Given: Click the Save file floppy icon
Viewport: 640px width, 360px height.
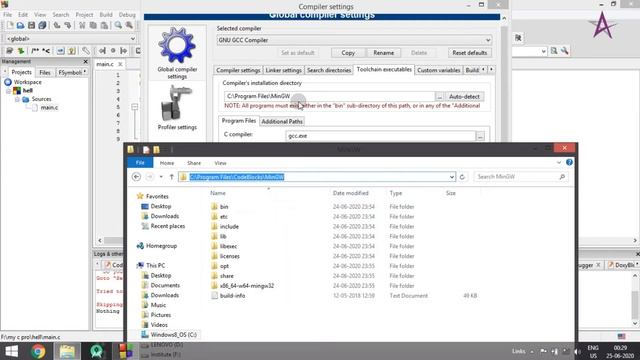Looking at the screenshot, I should (x=31, y=25).
